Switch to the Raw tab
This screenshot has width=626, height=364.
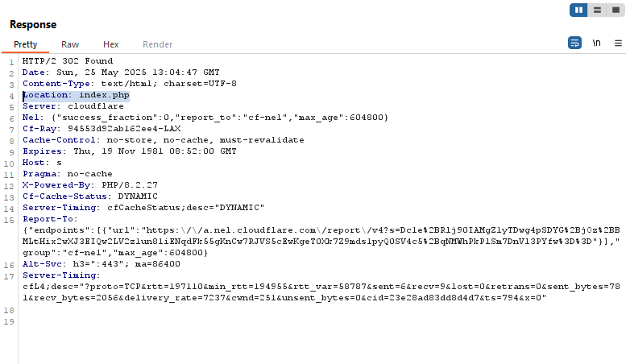[x=70, y=44]
